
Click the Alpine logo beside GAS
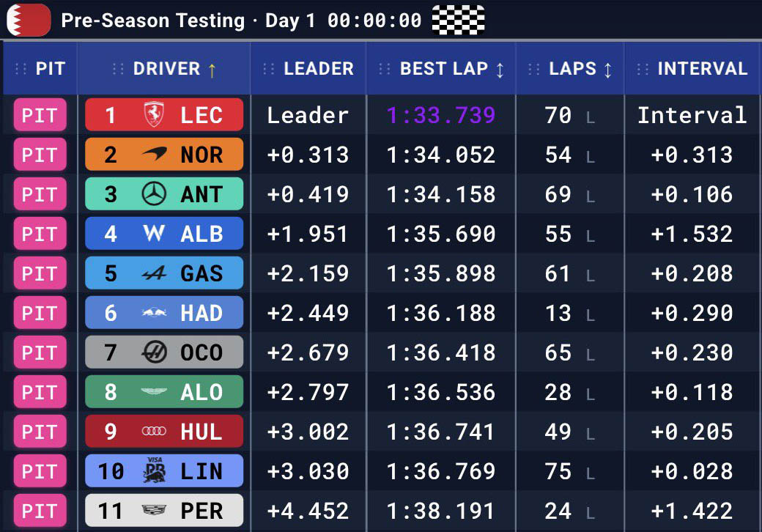pyautogui.click(x=153, y=273)
